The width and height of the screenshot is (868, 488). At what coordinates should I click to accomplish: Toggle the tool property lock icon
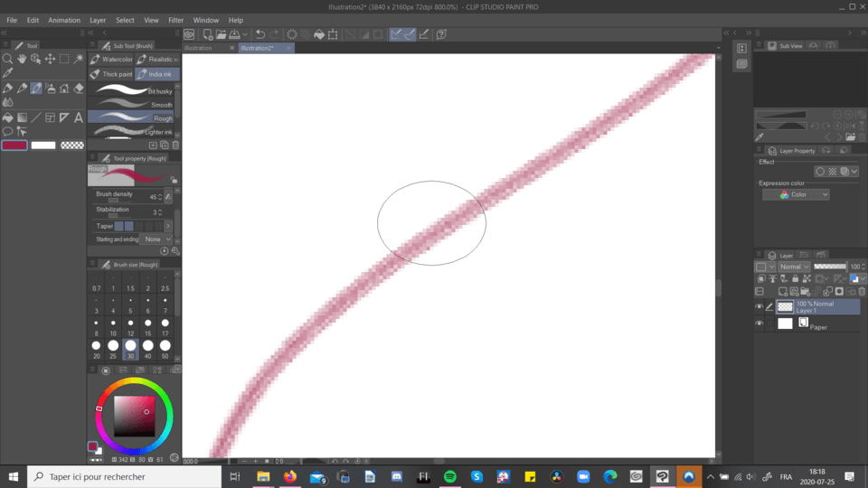[x=174, y=180]
